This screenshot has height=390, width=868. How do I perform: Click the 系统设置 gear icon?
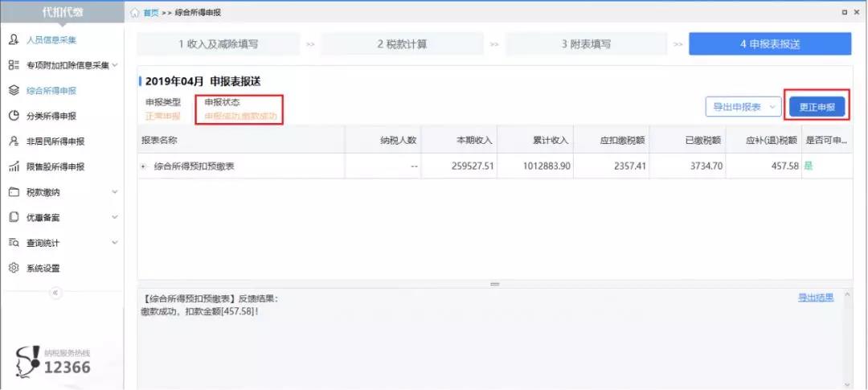coord(14,269)
